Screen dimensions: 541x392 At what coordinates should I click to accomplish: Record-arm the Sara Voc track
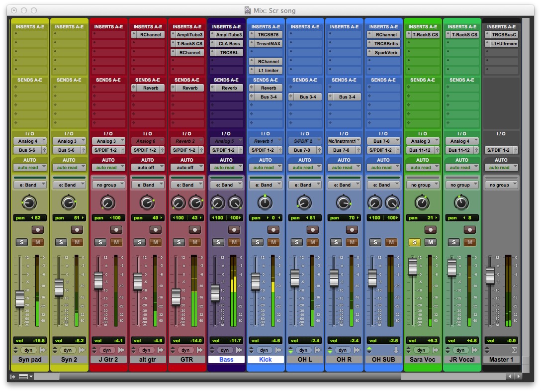pyautogui.click(x=431, y=230)
